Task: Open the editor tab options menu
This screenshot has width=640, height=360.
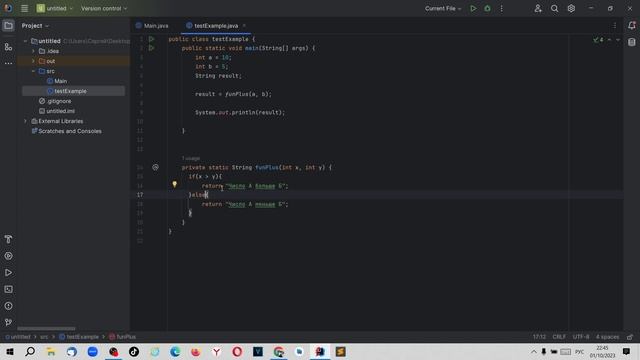Action: [615, 26]
